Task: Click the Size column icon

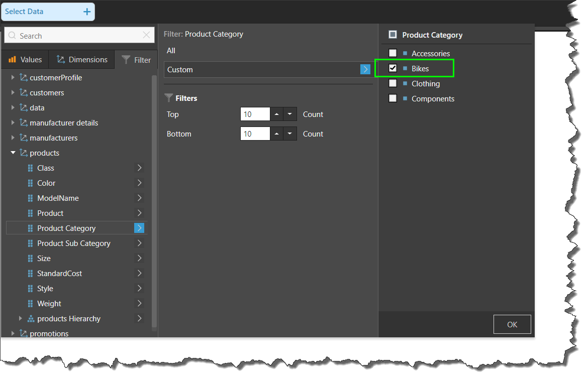Action: tap(30, 259)
